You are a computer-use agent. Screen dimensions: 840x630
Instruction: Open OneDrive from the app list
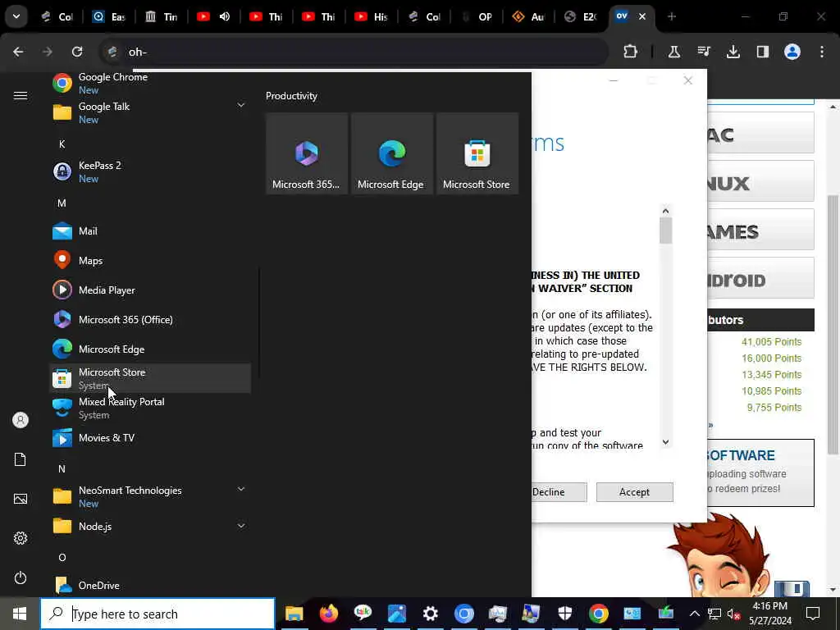point(150,585)
